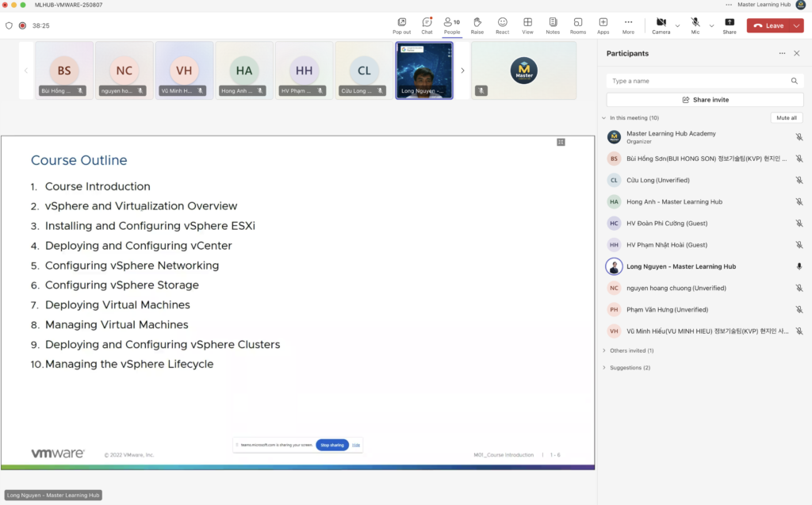Open meeting Notes

[x=553, y=25]
